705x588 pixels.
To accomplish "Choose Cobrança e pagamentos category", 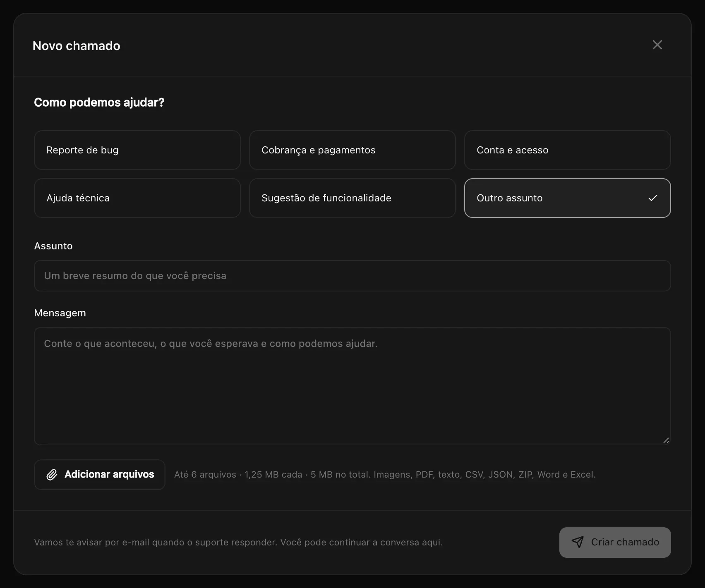I will [x=352, y=150].
